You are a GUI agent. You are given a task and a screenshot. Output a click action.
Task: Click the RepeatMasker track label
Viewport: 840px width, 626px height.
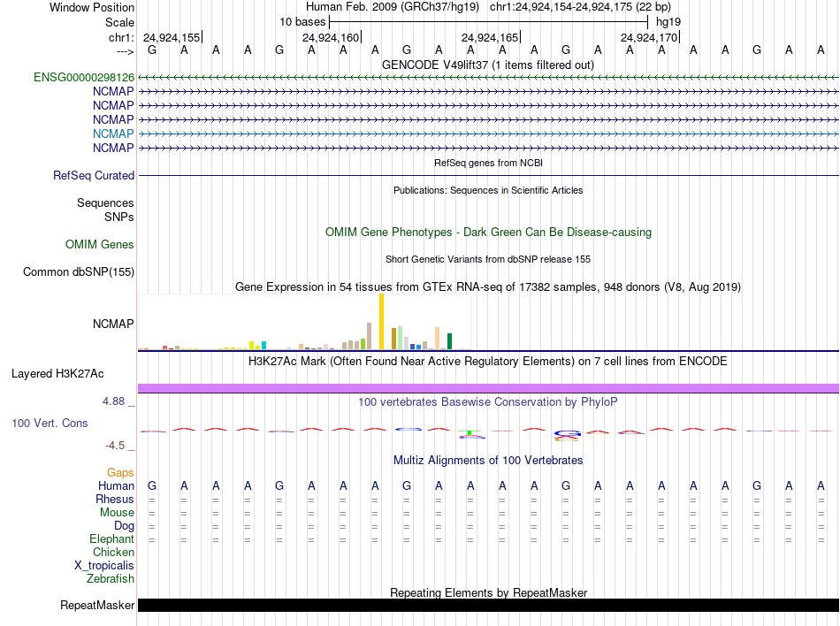tap(97, 606)
